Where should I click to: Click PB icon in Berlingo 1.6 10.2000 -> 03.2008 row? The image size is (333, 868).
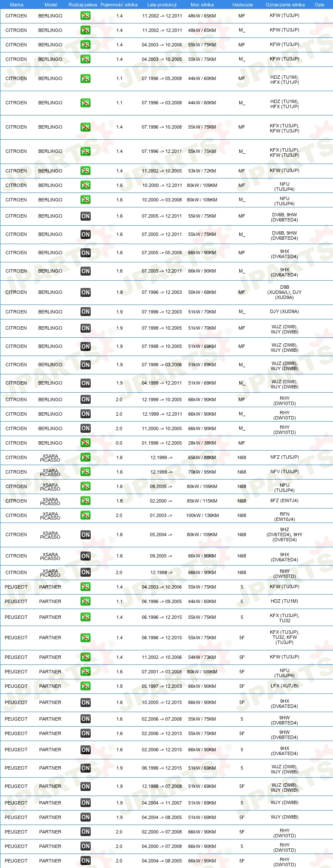click(85, 200)
